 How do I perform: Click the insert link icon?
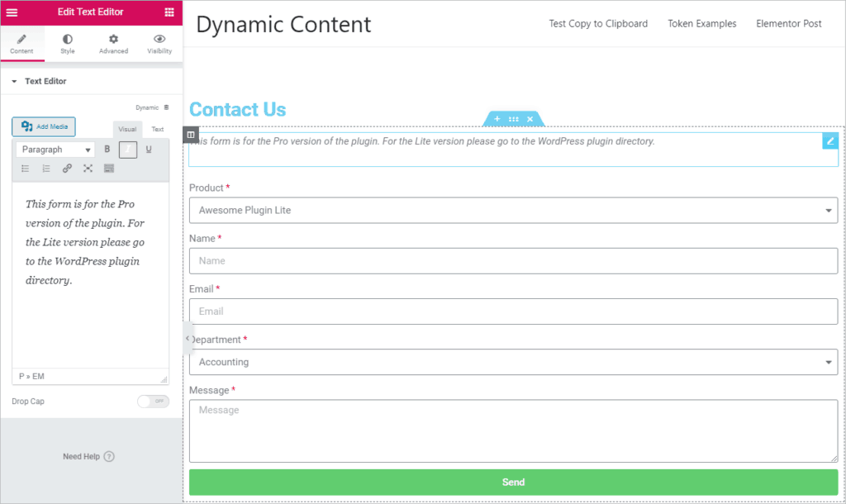(x=67, y=169)
